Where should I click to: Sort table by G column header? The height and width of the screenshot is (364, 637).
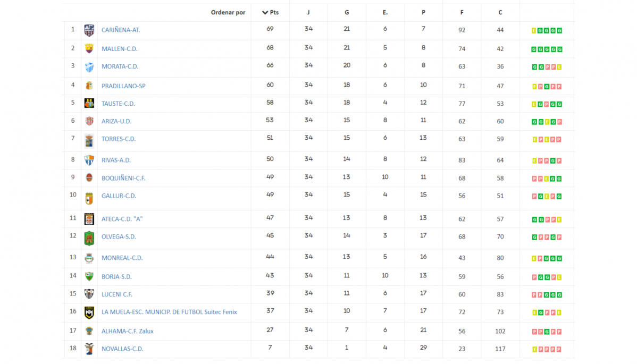point(347,13)
